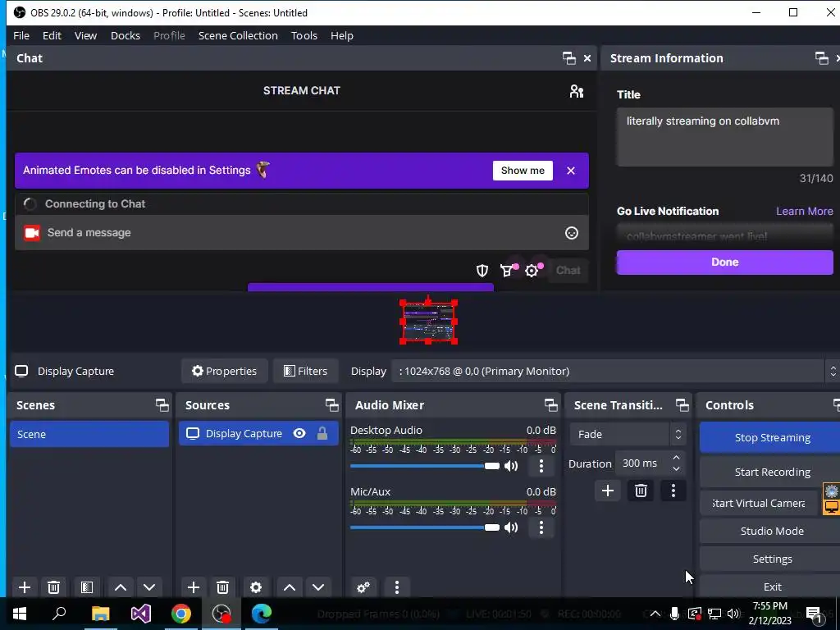The width and height of the screenshot is (840, 630).
Task: Click Show me on emotes banner
Action: coord(523,171)
